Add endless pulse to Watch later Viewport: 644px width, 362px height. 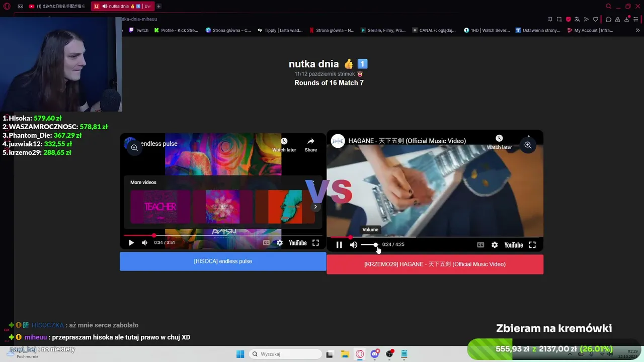coord(284,145)
